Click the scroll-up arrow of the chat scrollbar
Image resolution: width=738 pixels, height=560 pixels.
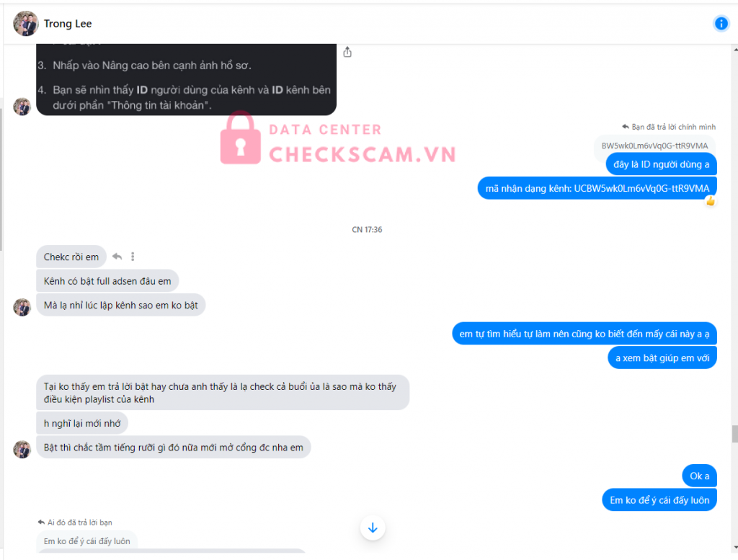coord(734,49)
